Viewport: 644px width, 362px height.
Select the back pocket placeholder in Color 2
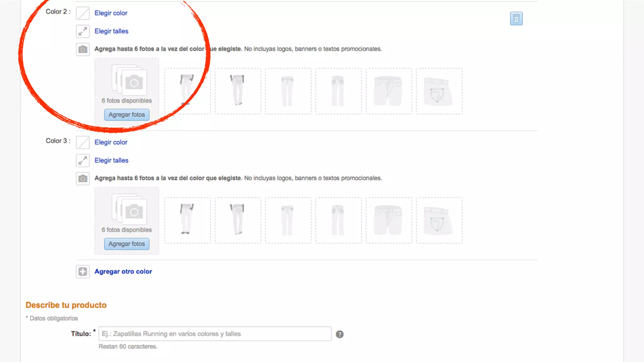coord(439,91)
